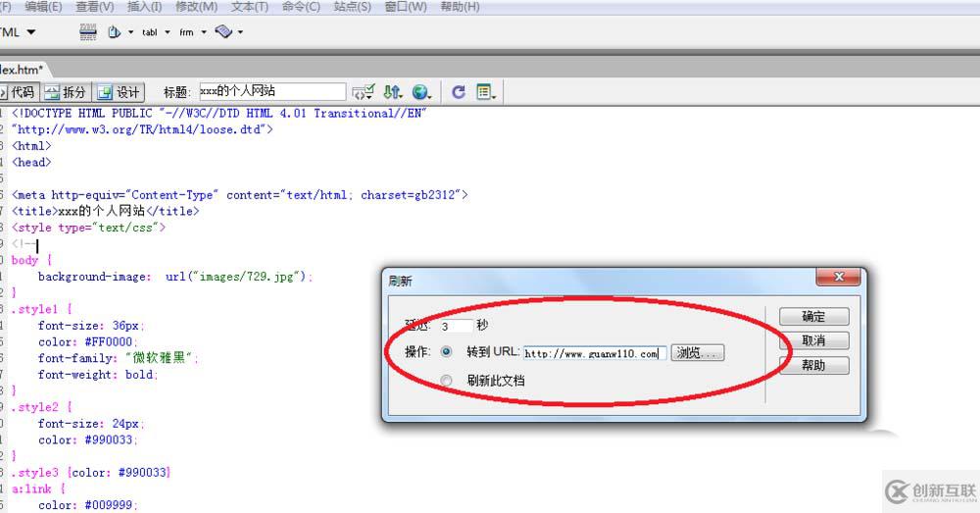
Task: Click the tabl insert icon
Action: 150,32
